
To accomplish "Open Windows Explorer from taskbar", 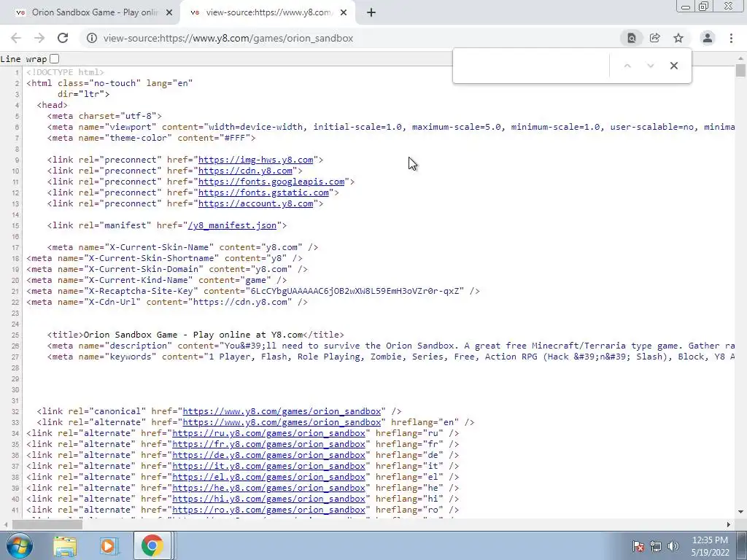I will 65,545.
